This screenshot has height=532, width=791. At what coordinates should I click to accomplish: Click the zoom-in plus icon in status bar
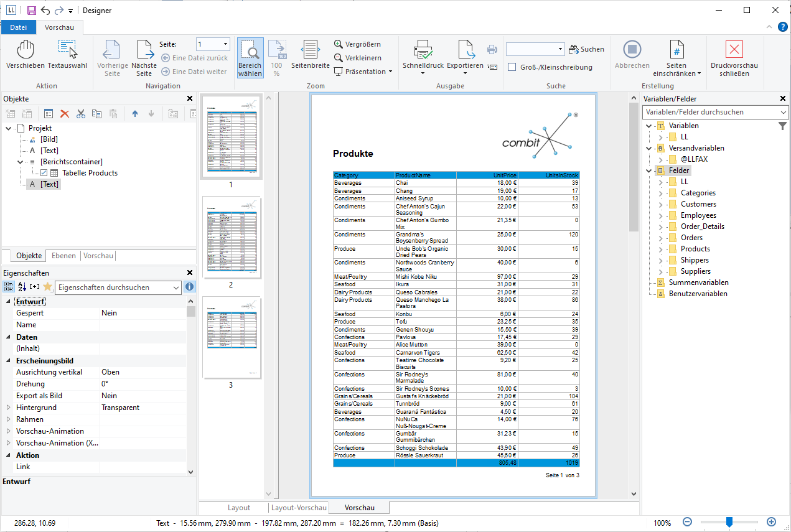[771, 523]
